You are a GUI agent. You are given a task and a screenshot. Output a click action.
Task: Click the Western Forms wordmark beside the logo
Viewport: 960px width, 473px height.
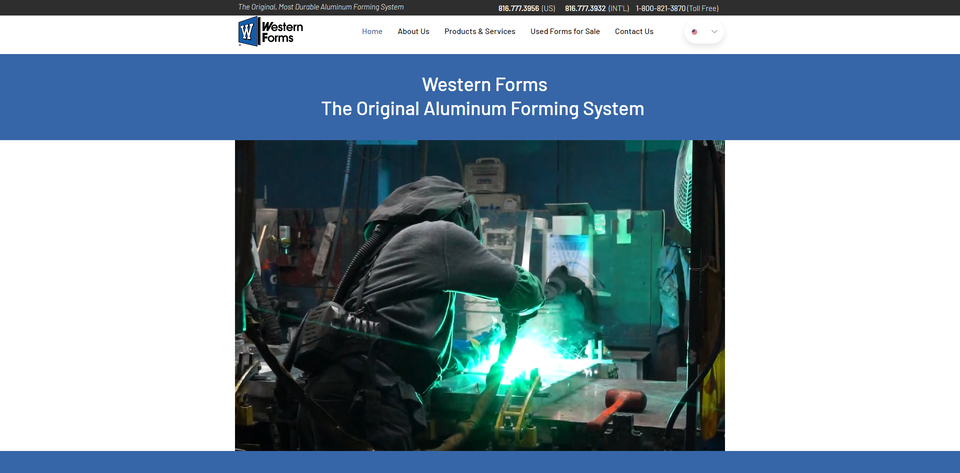[x=284, y=32]
